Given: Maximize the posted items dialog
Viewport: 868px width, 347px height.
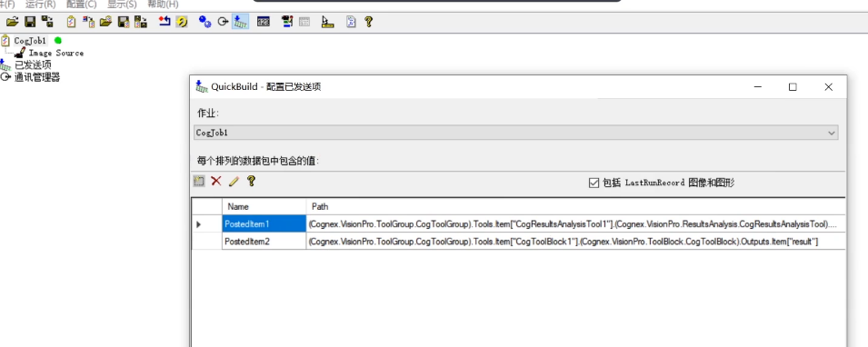Looking at the screenshot, I should click(793, 87).
